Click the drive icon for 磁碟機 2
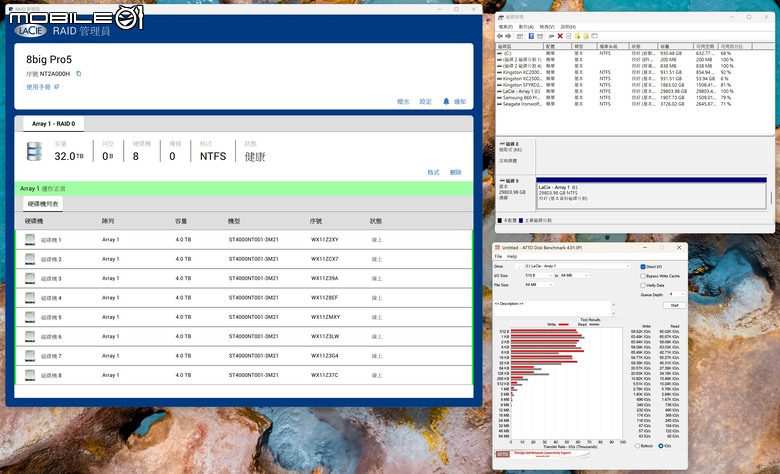Viewport: 780px width, 474px height. pos(30,259)
